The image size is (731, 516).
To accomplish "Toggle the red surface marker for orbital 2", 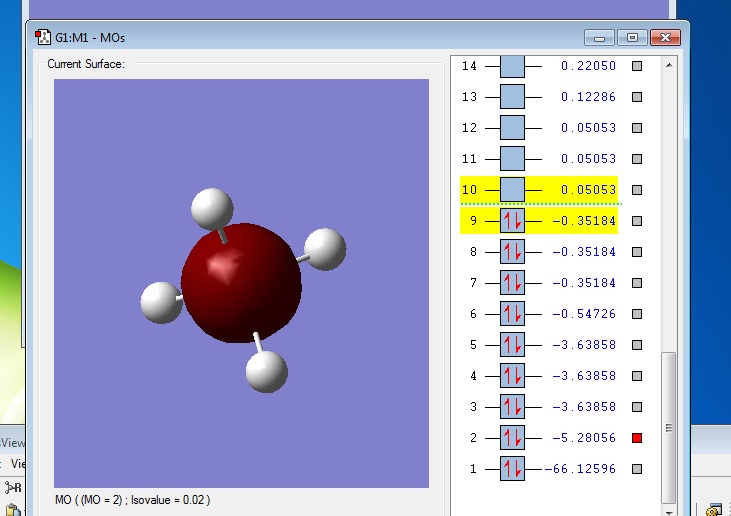I will 637,438.
